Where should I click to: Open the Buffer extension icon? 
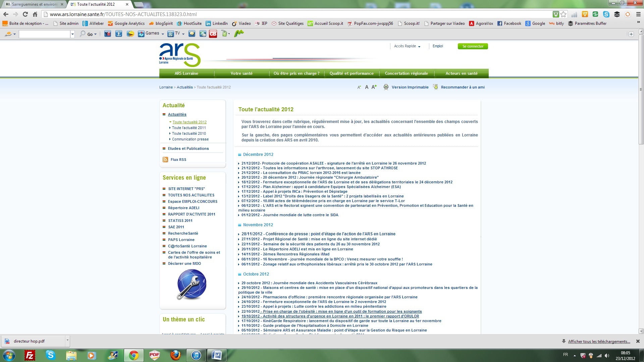coord(617,14)
